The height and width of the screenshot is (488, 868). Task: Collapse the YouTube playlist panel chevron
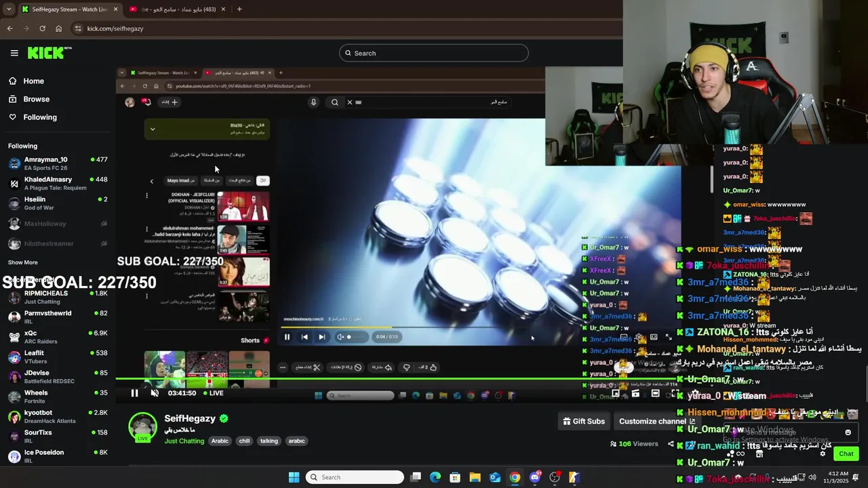[153, 129]
